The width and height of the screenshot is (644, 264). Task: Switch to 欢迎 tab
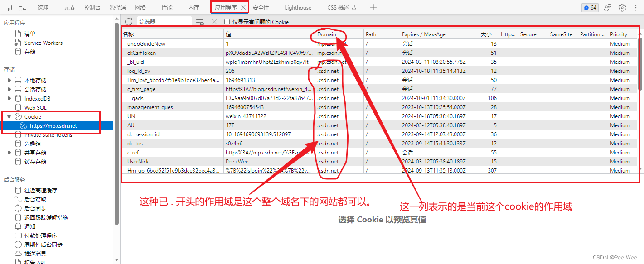point(43,8)
